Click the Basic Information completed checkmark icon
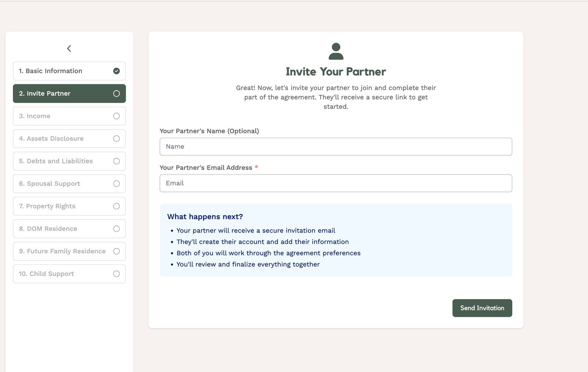Screen dimensions: 588x372 click(x=116, y=71)
